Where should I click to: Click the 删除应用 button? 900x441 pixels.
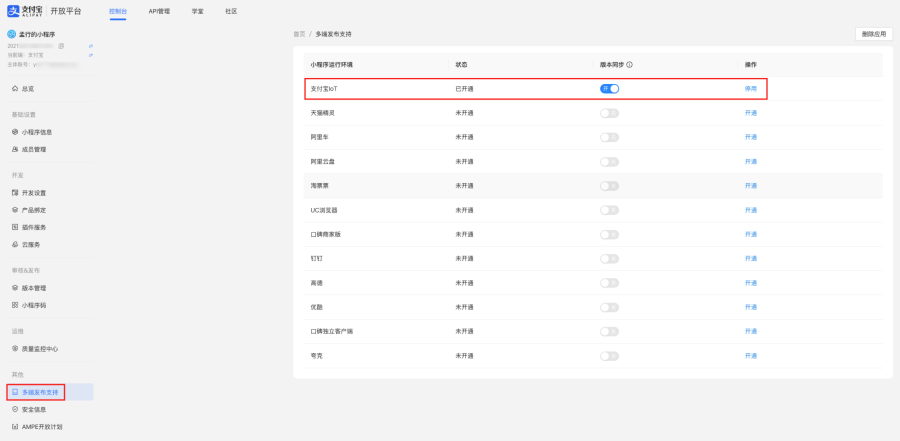[874, 34]
